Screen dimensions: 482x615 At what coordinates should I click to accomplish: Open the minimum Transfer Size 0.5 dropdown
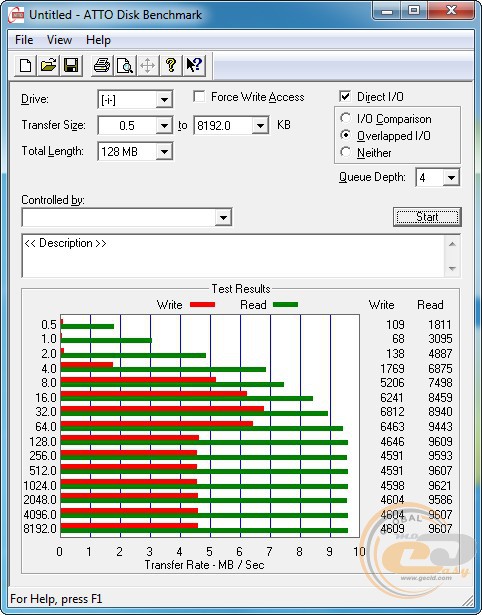coord(164,126)
